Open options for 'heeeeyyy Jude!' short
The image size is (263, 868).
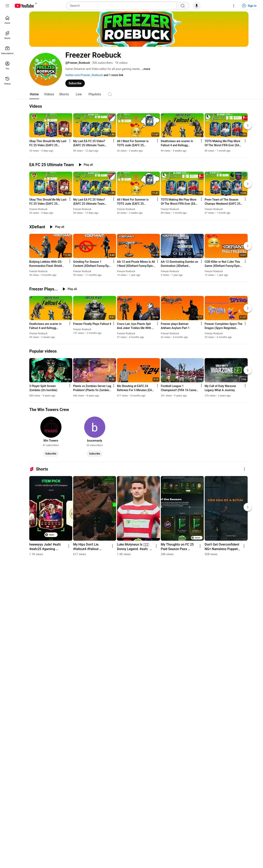(69, 546)
